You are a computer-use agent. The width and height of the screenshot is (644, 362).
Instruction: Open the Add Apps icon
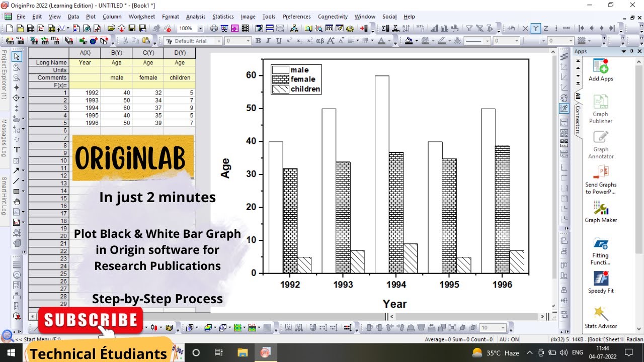(x=601, y=70)
